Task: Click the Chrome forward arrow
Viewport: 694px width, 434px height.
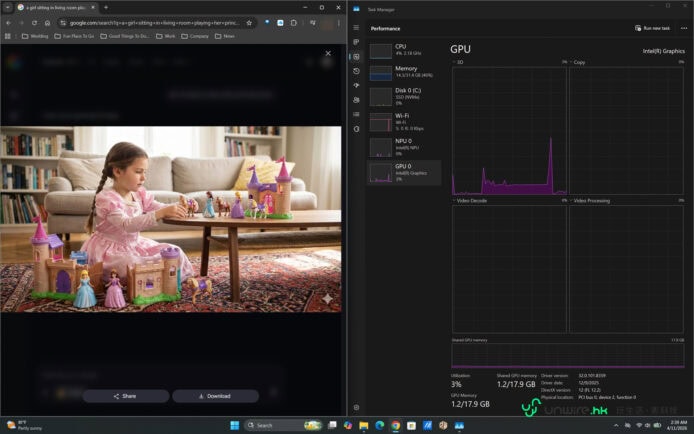Action: [21, 23]
